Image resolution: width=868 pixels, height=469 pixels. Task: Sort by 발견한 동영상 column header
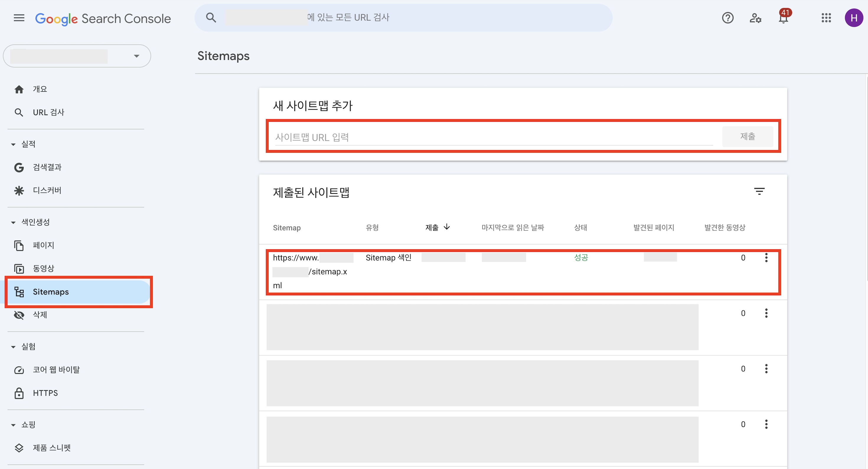725,228
